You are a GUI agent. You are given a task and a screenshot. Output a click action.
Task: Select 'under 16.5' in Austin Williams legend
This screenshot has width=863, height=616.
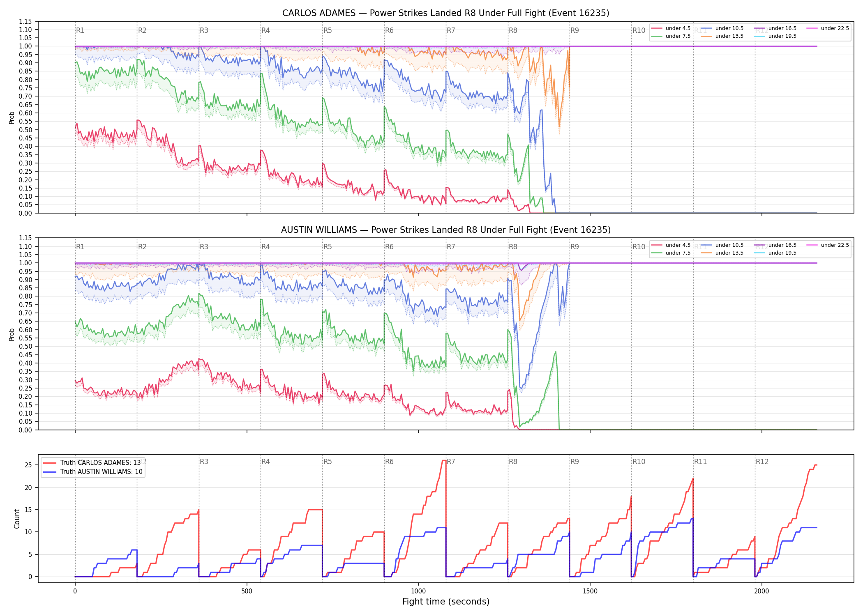click(782, 245)
